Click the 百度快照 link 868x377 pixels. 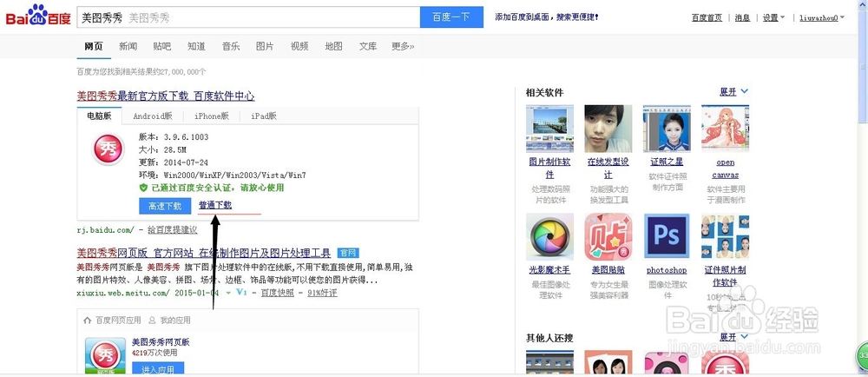click(x=278, y=293)
